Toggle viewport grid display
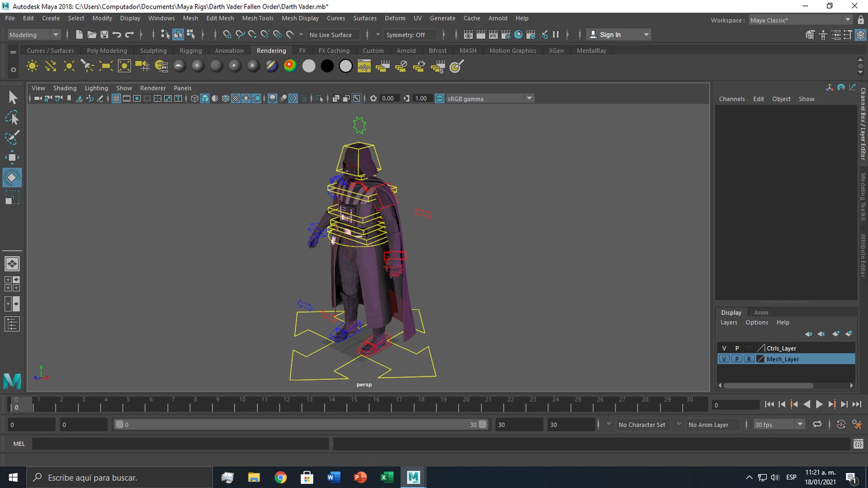Screen dimensions: 868x488 [116, 99]
